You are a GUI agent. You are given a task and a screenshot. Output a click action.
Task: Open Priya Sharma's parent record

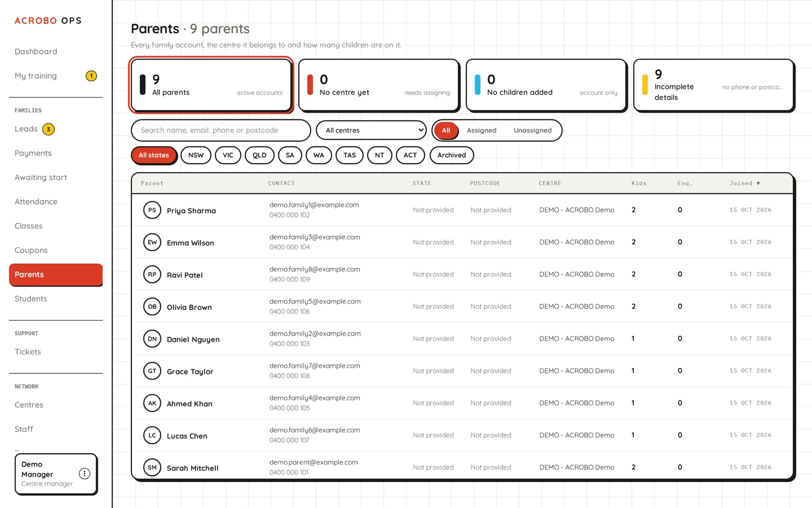click(x=462, y=210)
